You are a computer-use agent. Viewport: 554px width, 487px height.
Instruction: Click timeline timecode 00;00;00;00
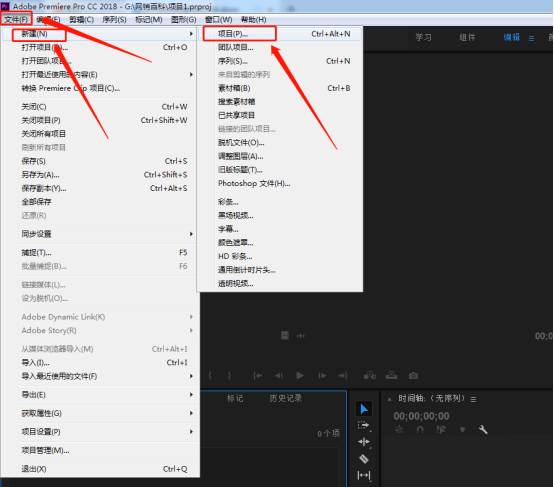[x=421, y=416]
